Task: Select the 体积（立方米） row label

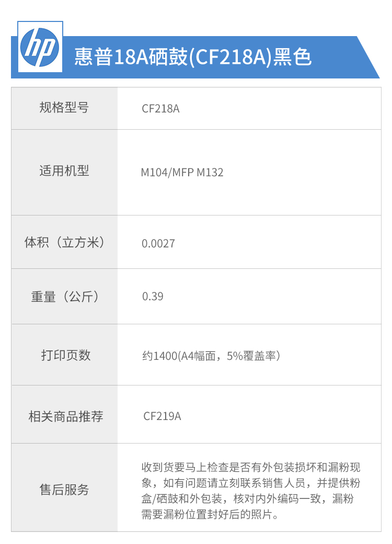Action: 64,243
